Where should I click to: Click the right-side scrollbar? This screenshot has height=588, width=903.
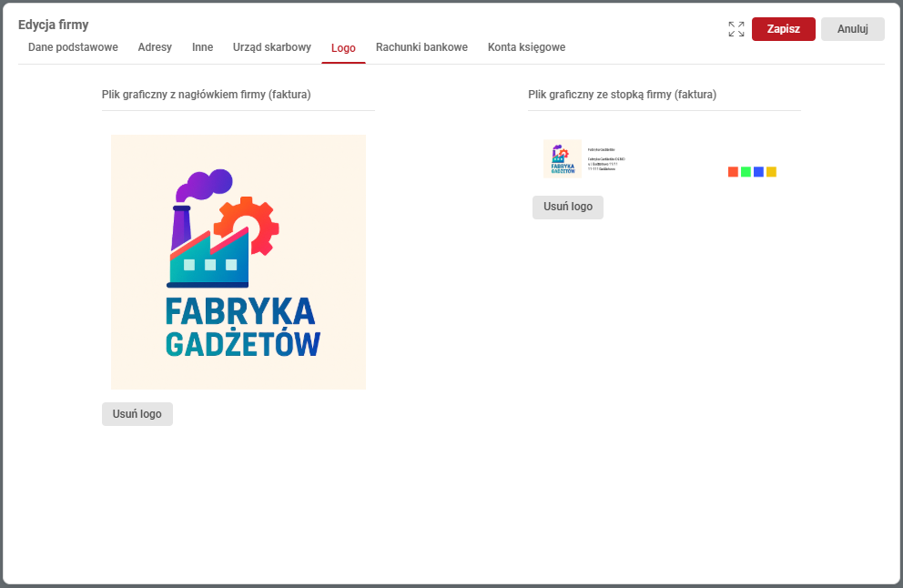pyautogui.click(x=897, y=294)
